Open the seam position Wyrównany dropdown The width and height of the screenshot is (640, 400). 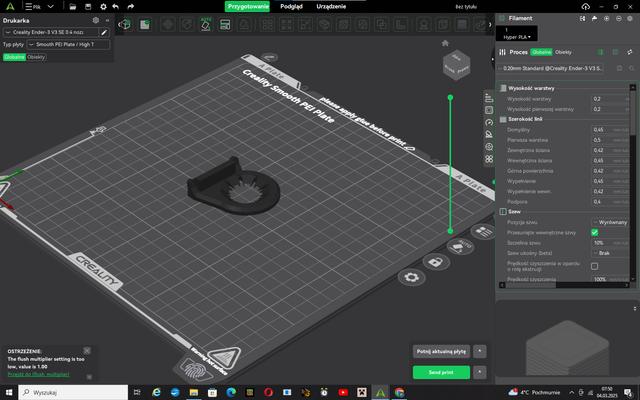[610, 222]
